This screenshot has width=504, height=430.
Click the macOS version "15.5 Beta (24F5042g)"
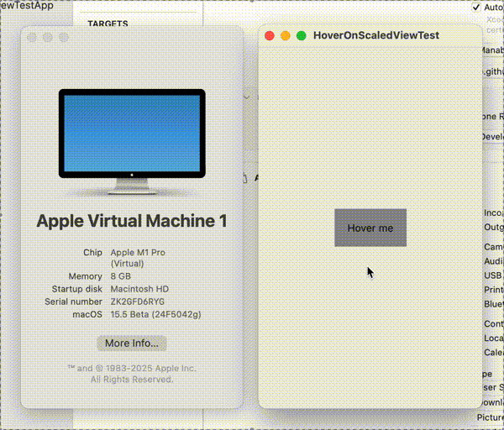(x=156, y=314)
